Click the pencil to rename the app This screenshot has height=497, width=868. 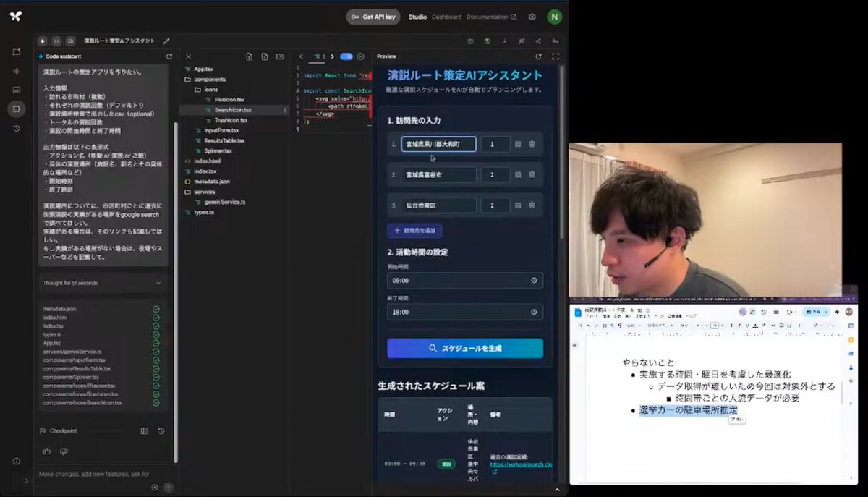pos(166,41)
